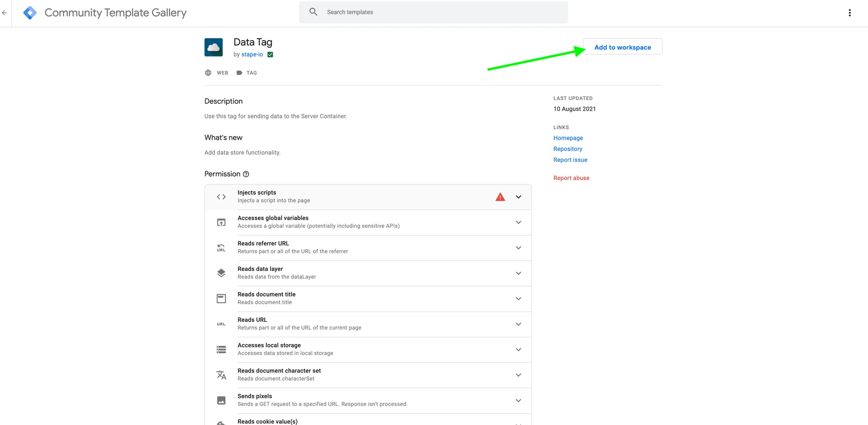Image resolution: width=868 pixels, height=425 pixels.
Task: Click 'Add data store functionality.' text
Action: (242, 152)
